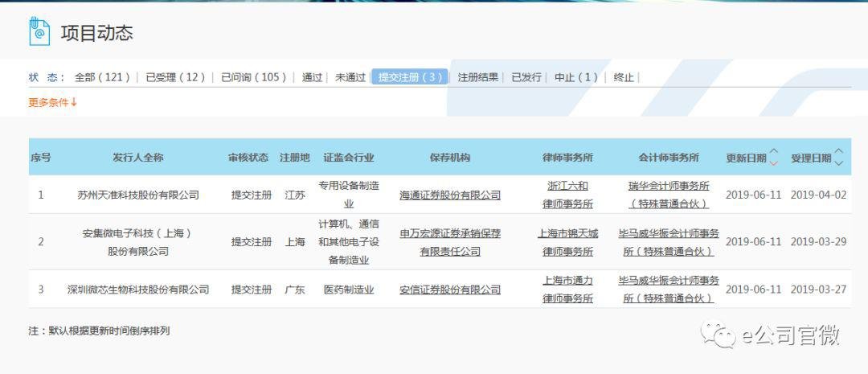868x374 pixels.
Task: Open 浙江六和律师事务所 link
Action: [x=567, y=195]
